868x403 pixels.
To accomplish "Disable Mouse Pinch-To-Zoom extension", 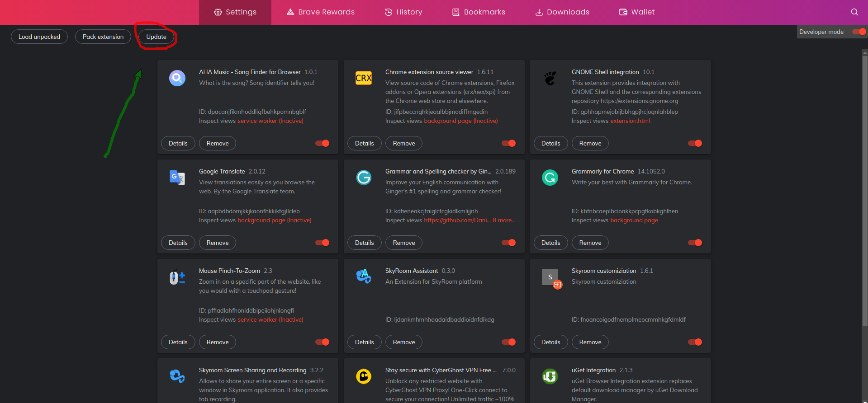I will click(x=323, y=342).
